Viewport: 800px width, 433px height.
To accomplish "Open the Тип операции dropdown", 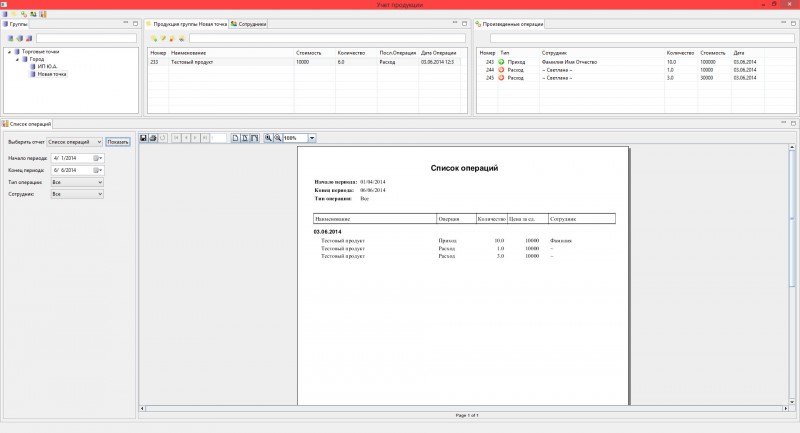I will click(77, 182).
